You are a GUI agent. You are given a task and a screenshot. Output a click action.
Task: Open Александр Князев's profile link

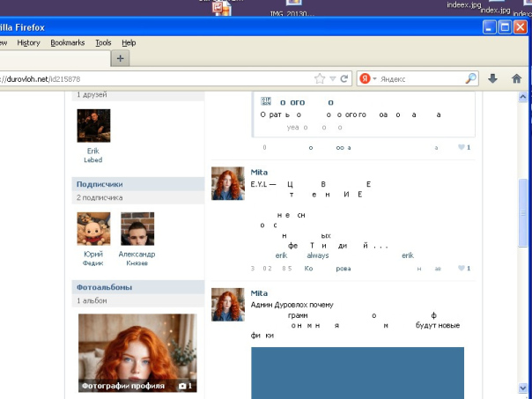pyautogui.click(x=137, y=258)
